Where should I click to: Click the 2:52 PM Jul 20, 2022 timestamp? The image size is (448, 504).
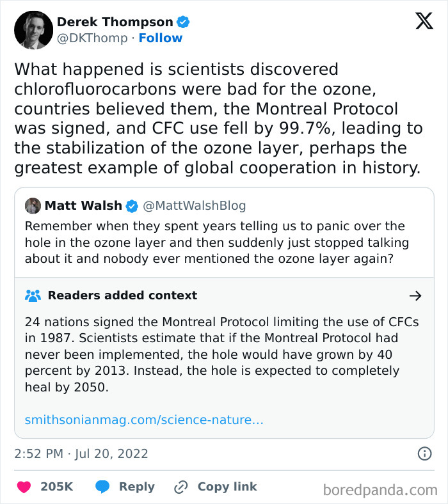click(x=81, y=453)
